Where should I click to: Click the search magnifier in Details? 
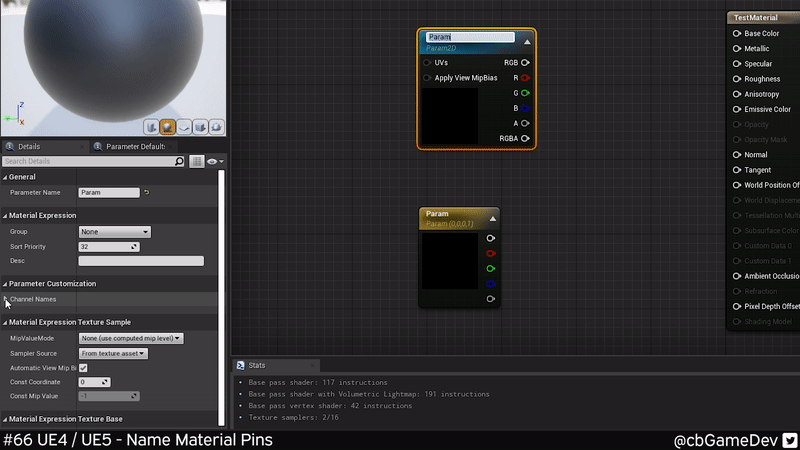click(x=180, y=161)
